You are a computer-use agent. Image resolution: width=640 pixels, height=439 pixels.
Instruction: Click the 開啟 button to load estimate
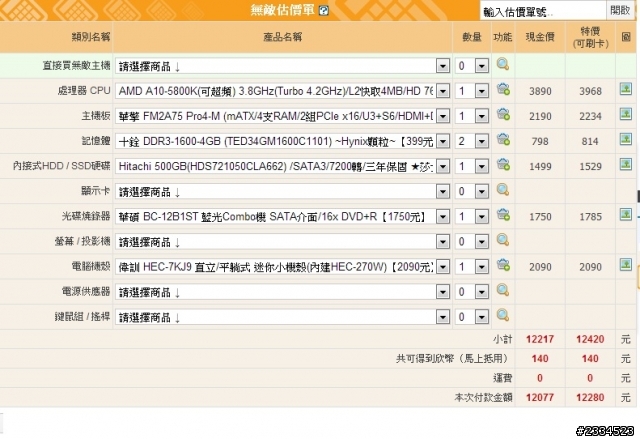(x=620, y=11)
